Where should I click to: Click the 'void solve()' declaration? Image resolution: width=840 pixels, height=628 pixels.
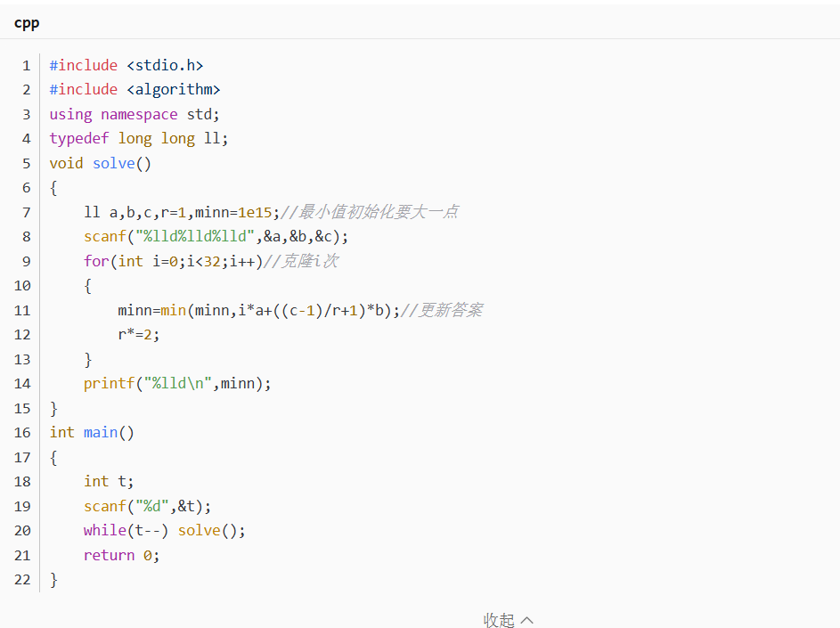click(x=100, y=163)
